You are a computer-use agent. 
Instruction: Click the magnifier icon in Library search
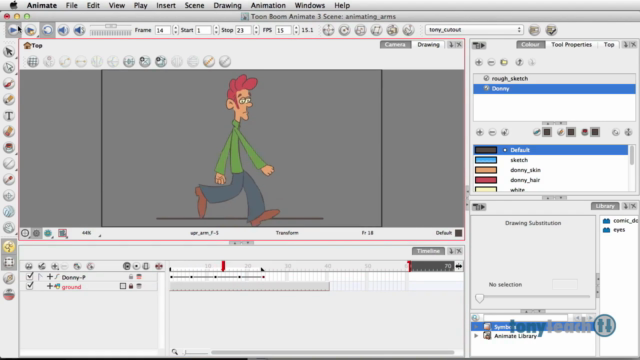476,318
